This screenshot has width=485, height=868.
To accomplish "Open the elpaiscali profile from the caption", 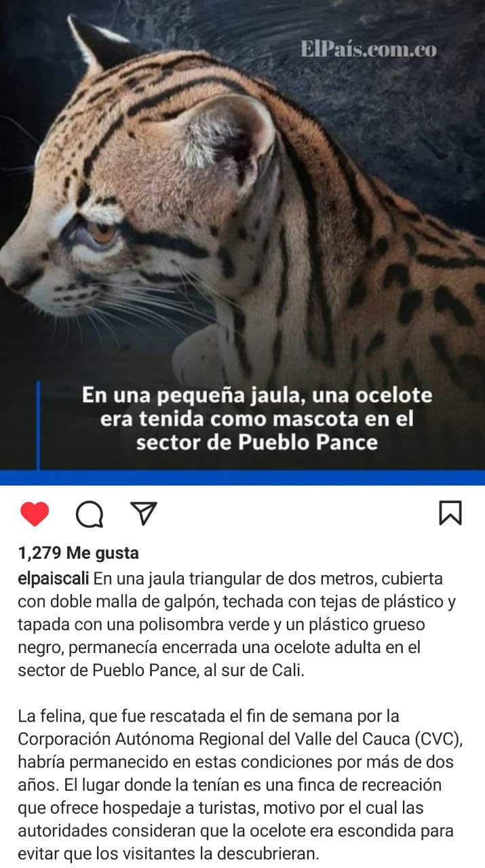I will (54, 580).
